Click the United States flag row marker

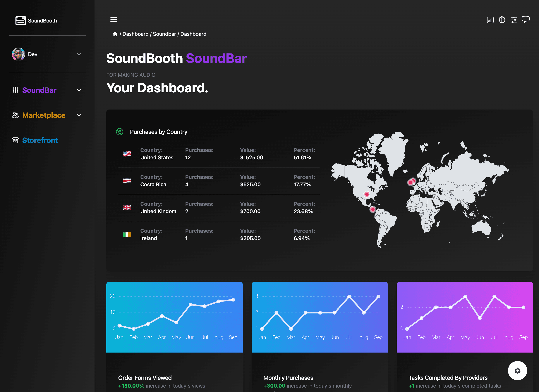coord(127,154)
